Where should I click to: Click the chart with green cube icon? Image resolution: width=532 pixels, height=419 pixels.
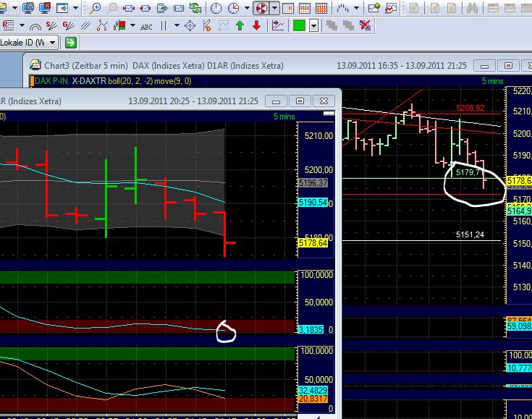(374, 8)
